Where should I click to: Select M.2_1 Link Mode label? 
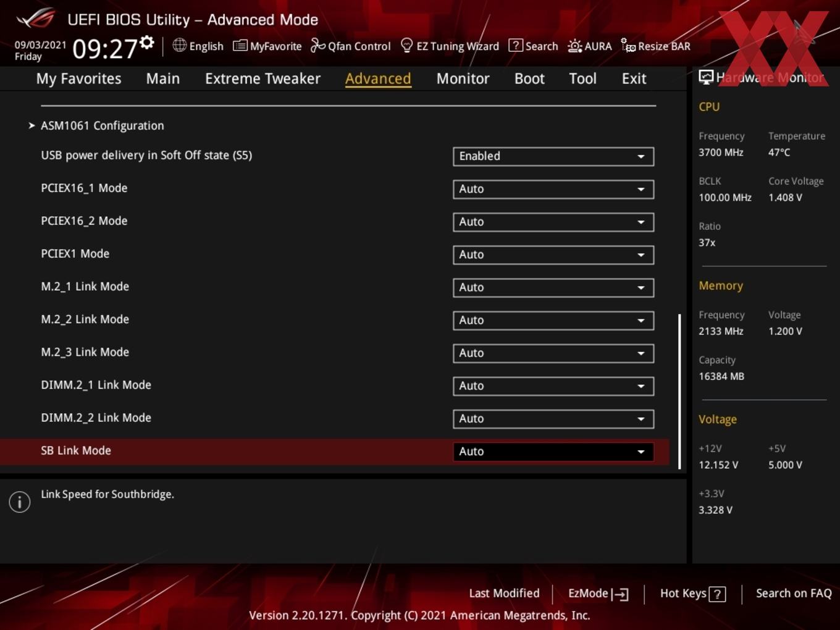[x=85, y=287]
